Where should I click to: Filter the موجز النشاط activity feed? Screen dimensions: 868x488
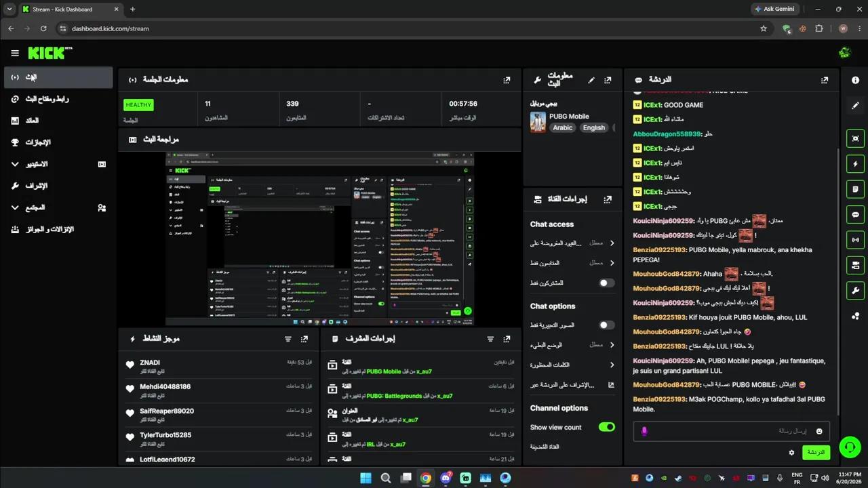point(288,339)
